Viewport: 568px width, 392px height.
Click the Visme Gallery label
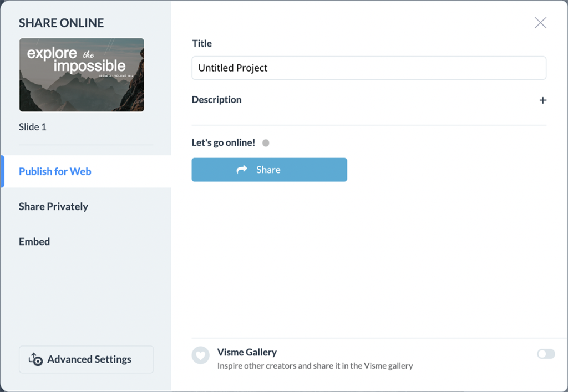[246, 352]
